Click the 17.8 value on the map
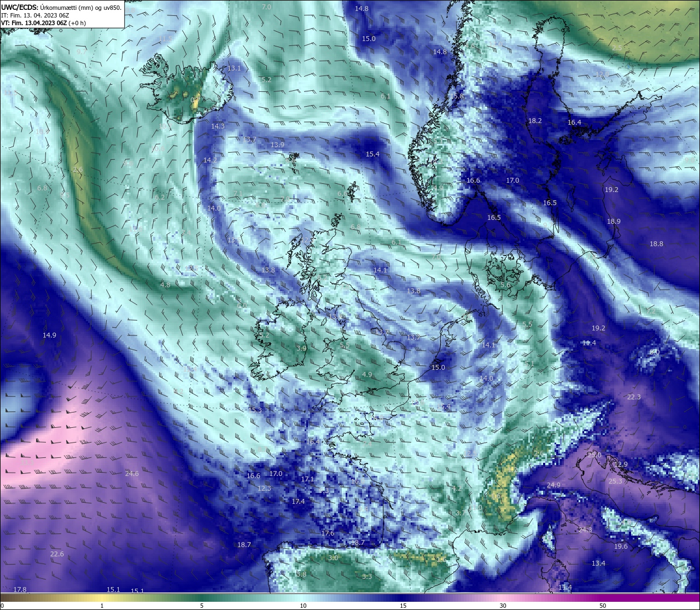This screenshot has height=610, width=700. click(x=20, y=589)
